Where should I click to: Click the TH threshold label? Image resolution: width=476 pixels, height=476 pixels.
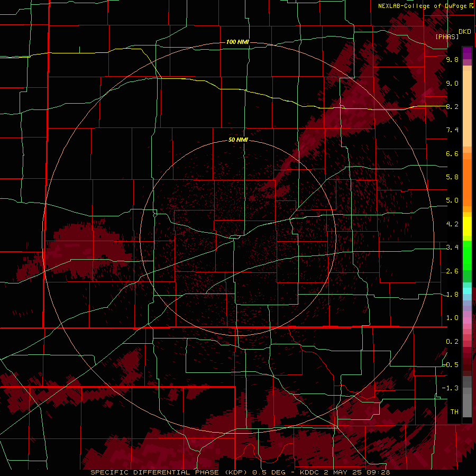coord(454,412)
